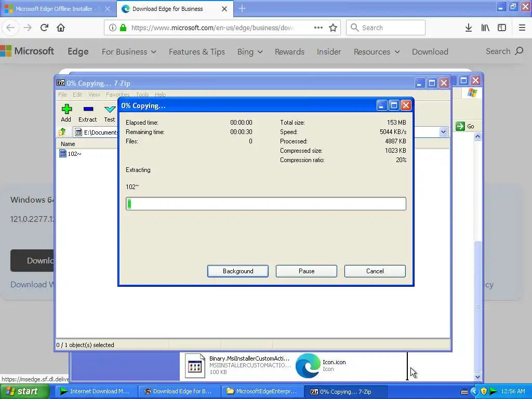Open a new browser tab
The width and height of the screenshot is (532, 399).
242,8
